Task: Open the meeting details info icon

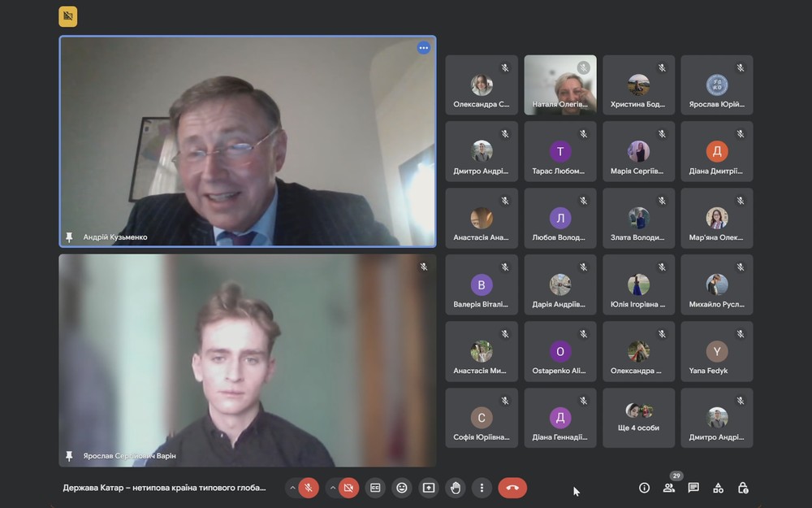Action: tap(644, 488)
